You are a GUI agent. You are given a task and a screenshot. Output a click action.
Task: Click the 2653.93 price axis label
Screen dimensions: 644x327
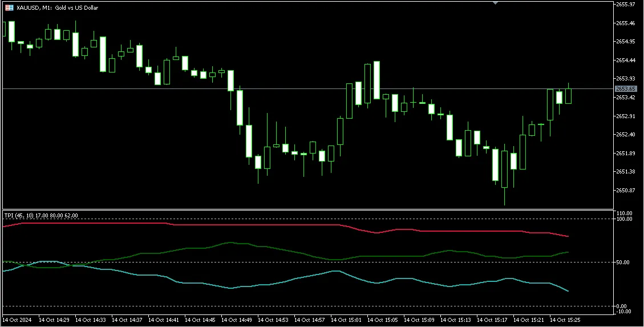coord(626,78)
